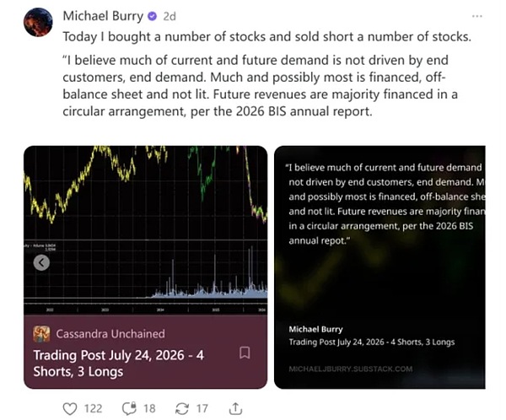Open comments via the speech bubble icon
The width and height of the screenshot is (506, 420).
pyautogui.click(x=129, y=409)
